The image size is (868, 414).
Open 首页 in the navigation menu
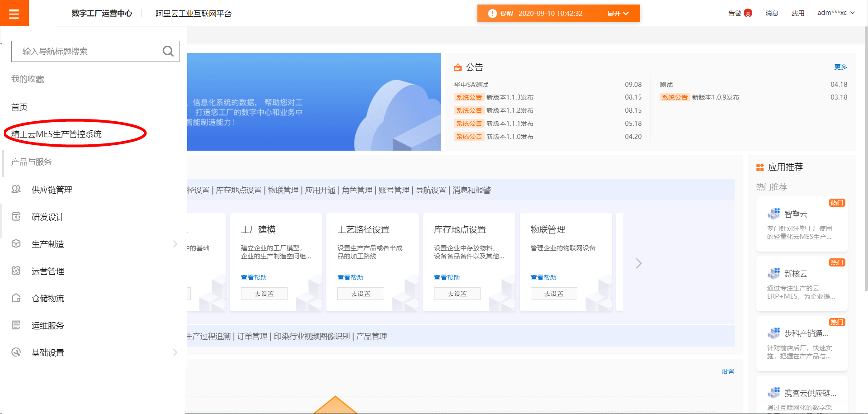[x=19, y=107]
